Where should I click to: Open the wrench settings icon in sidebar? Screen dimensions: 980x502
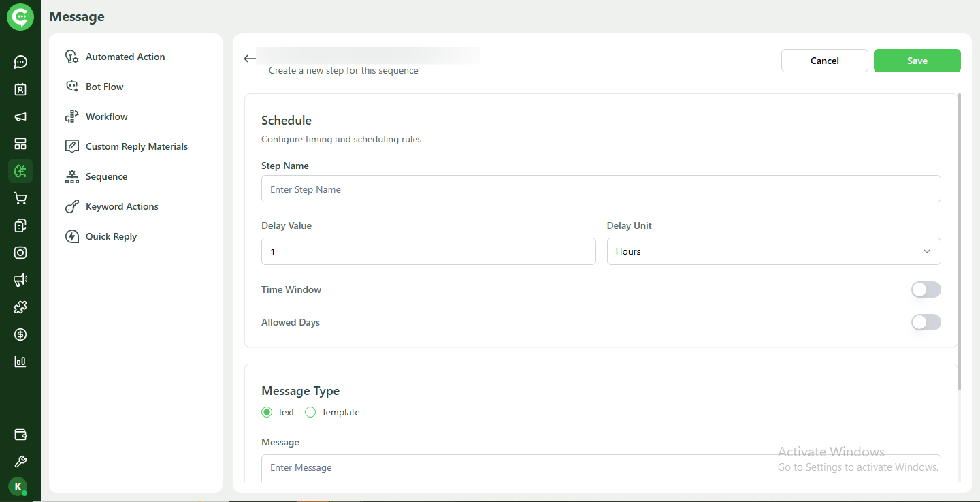tap(20, 461)
